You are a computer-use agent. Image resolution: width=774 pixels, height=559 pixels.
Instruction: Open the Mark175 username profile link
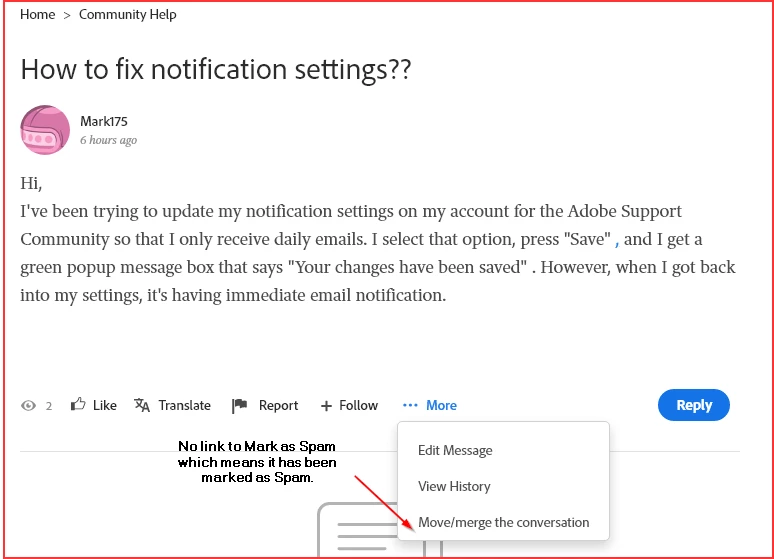(104, 121)
